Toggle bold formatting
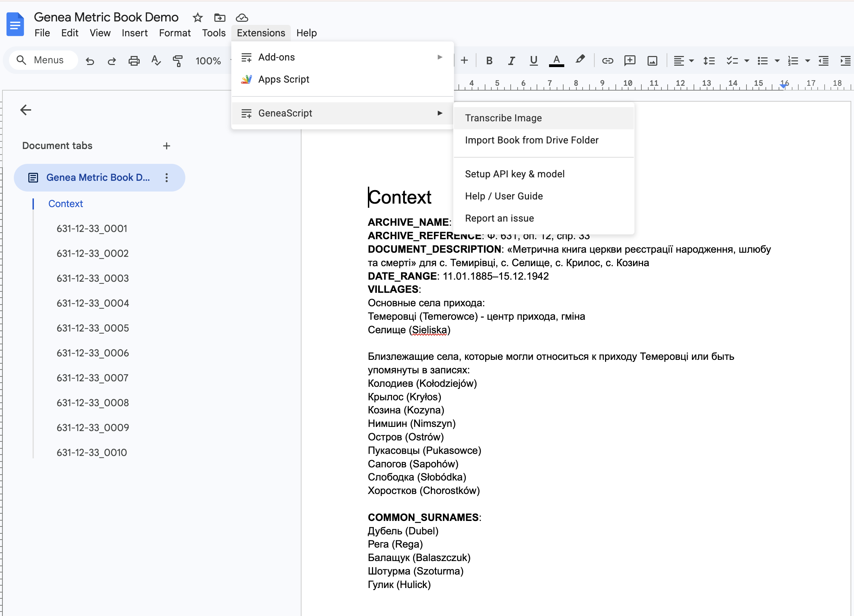 pyautogui.click(x=489, y=60)
